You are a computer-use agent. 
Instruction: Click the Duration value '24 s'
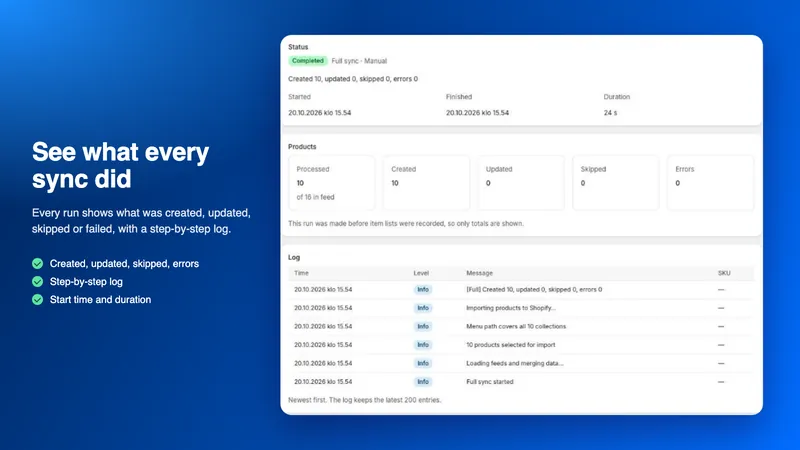[610, 113]
